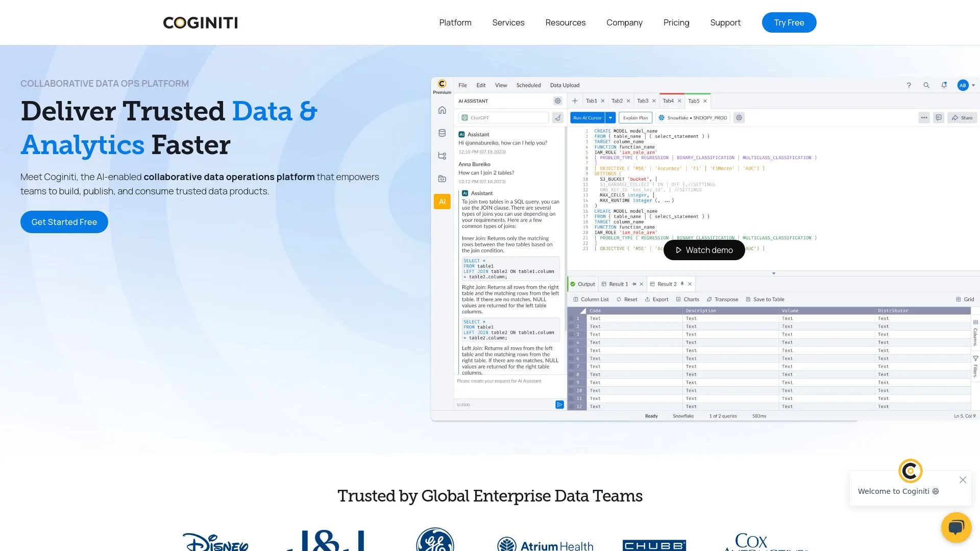Expand the Run At Cursor dropdown arrow

[610, 118]
